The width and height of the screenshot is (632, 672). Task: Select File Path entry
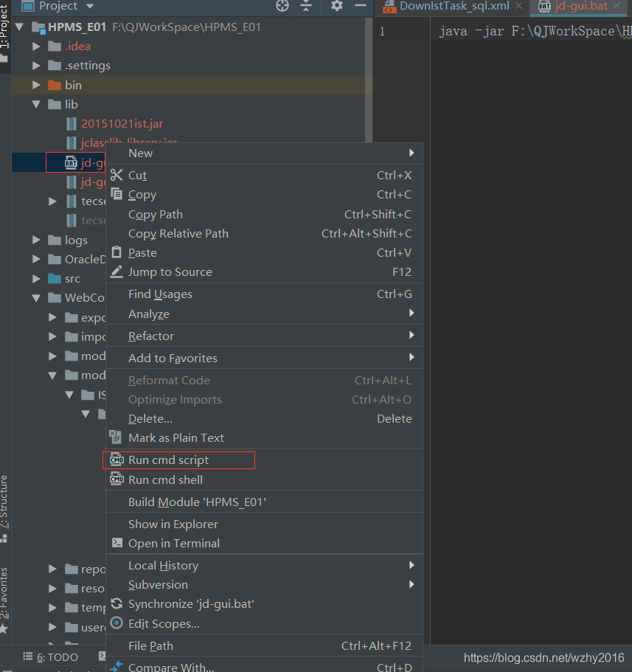click(x=264, y=646)
